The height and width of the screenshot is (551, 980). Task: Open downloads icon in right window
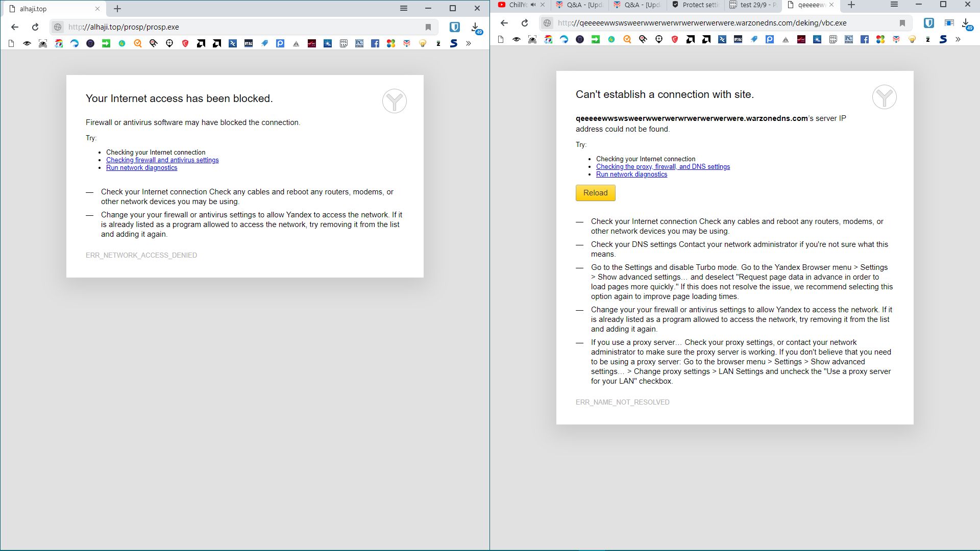click(966, 23)
